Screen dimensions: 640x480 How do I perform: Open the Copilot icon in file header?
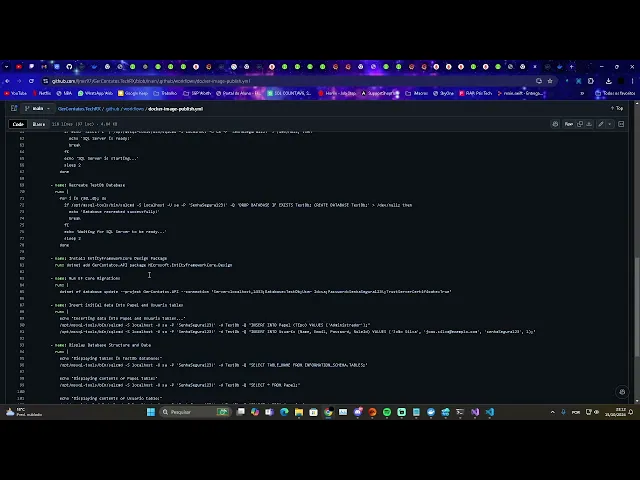click(x=555, y=124)
